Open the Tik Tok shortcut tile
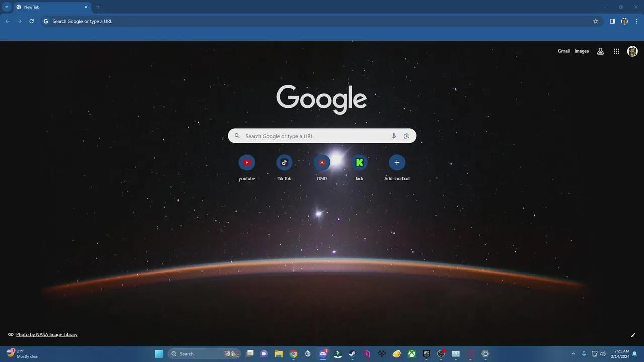This screenshot has width=644, height=362. [284, 168]
